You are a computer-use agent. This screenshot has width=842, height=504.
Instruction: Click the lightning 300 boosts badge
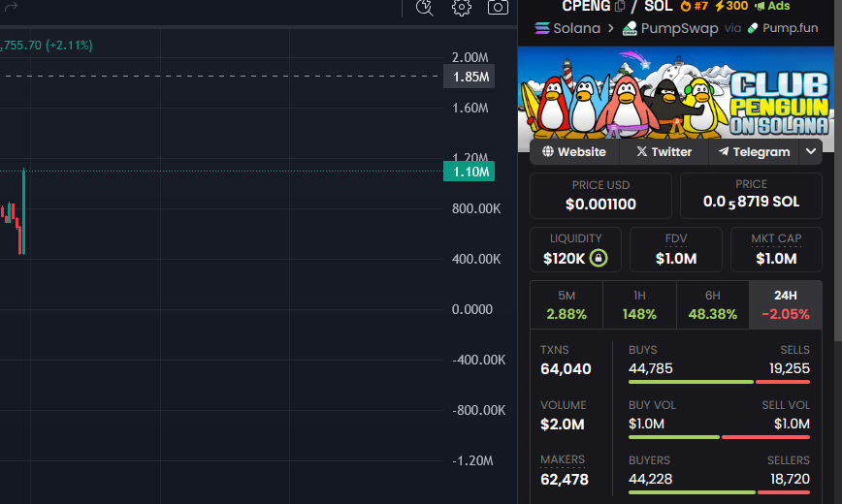point(730,6)
